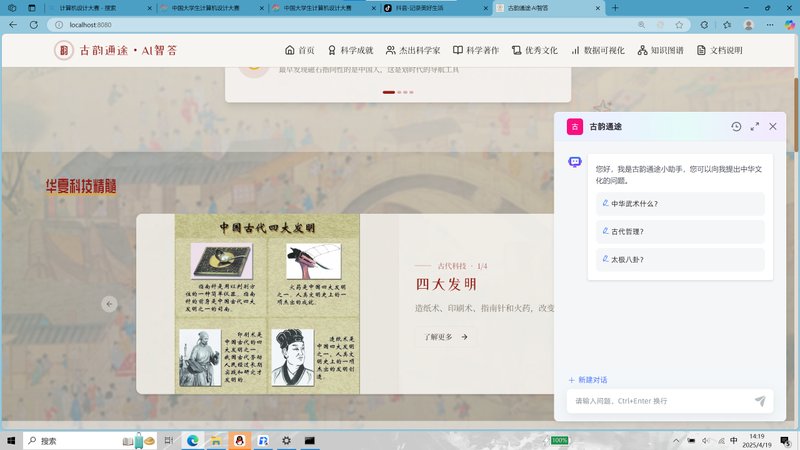The height and width of the screenshot is (450, 800).
Task: Select suggested question 太极八卦?
Action: click(x=680, y=259)
